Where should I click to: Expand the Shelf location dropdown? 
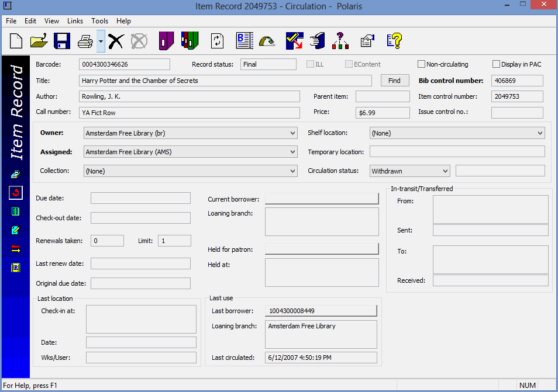point(539,133)
